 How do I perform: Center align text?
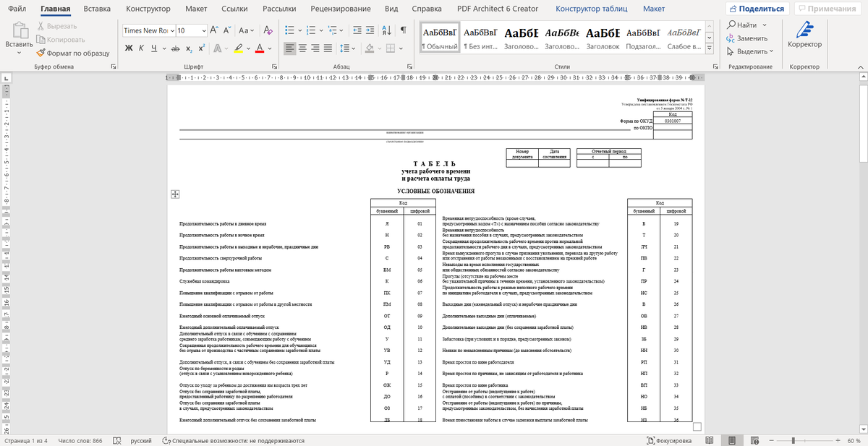point(304,48)
